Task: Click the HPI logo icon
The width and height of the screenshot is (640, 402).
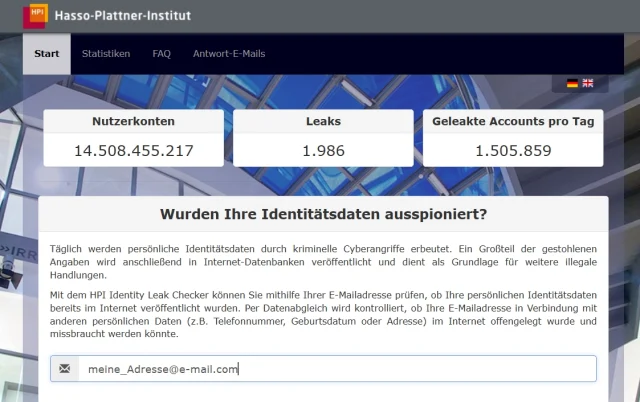Action: click(36, 16)
